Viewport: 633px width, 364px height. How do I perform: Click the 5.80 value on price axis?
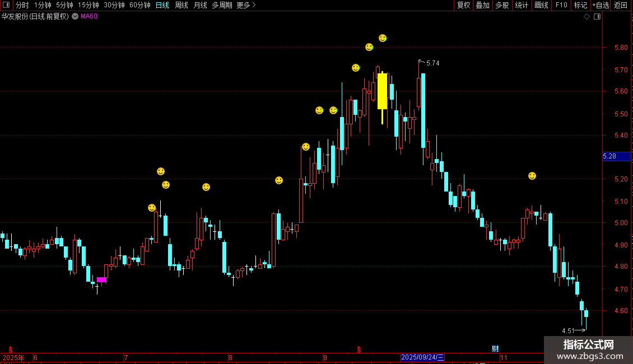click(x=621, y=48)
